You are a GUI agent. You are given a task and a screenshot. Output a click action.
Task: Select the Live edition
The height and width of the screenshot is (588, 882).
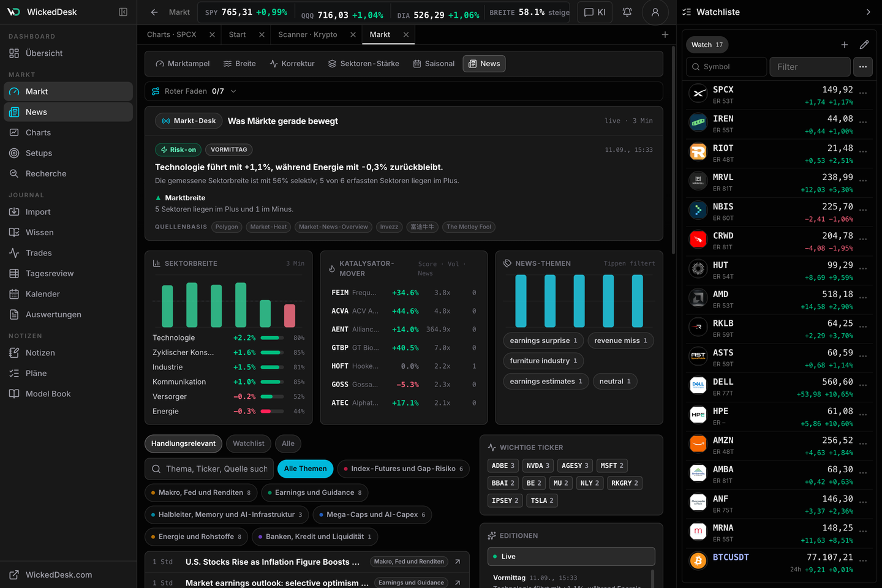[571, 557]
